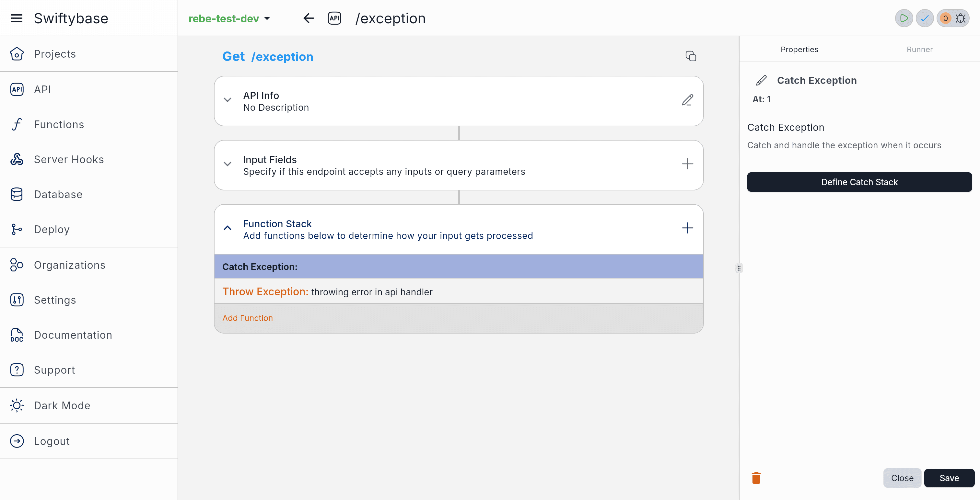Screen dimensions: 980x500
Task: Switch to the Properties tab
Action: (x=799, y=50)
